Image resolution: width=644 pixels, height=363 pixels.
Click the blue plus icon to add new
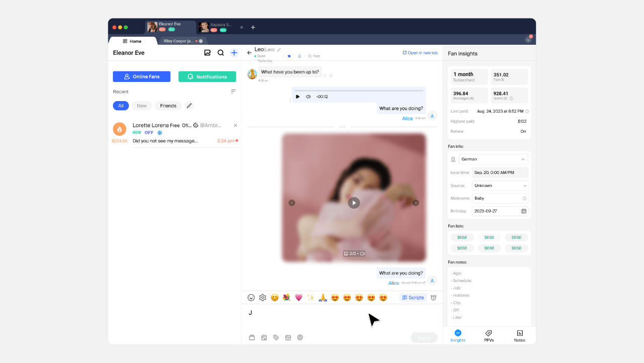[x=234, y=53]
